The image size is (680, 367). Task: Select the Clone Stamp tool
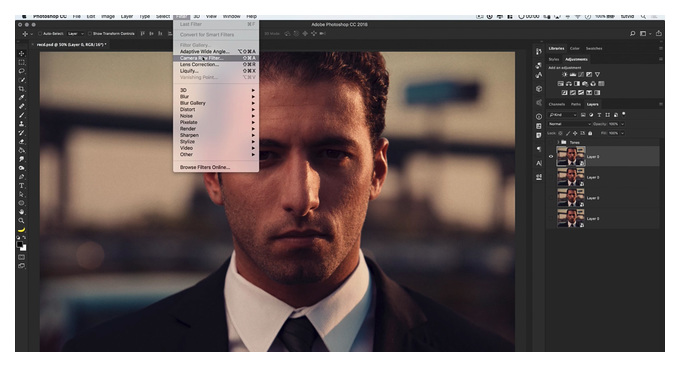pyautogui.click(x=21, y=124)
